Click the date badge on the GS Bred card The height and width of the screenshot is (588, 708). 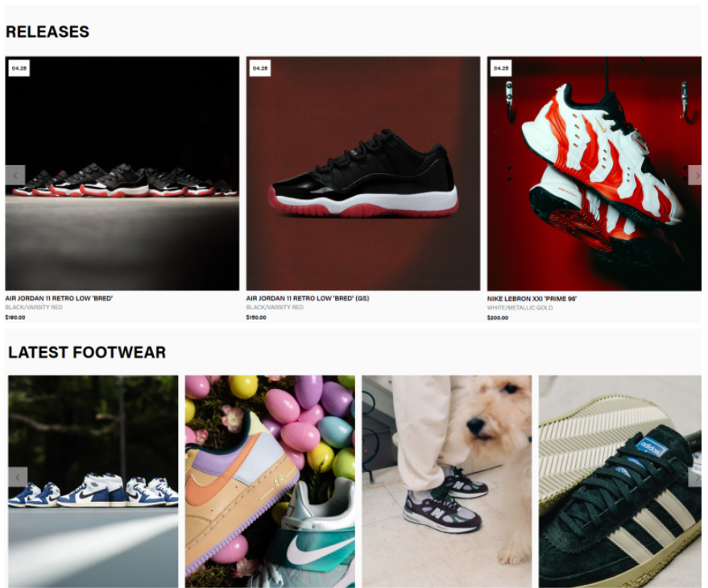[260, 68]
